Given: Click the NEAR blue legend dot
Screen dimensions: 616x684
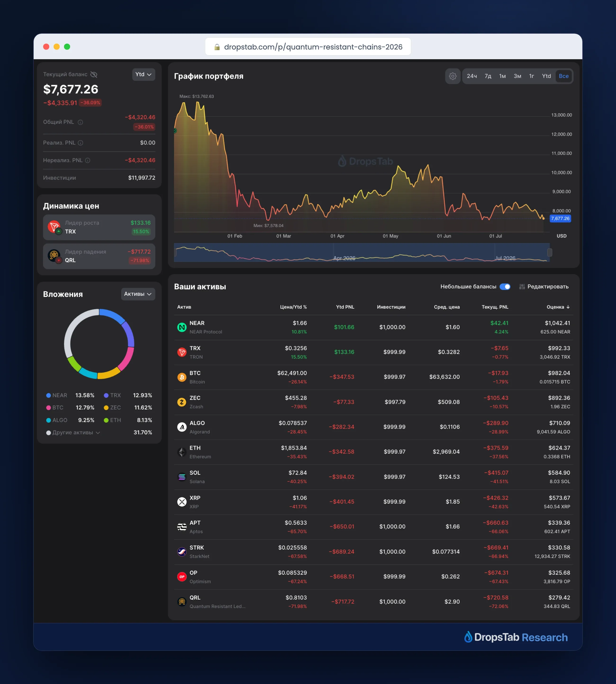Looking at the screenshot, I should [x=48, y=396].
